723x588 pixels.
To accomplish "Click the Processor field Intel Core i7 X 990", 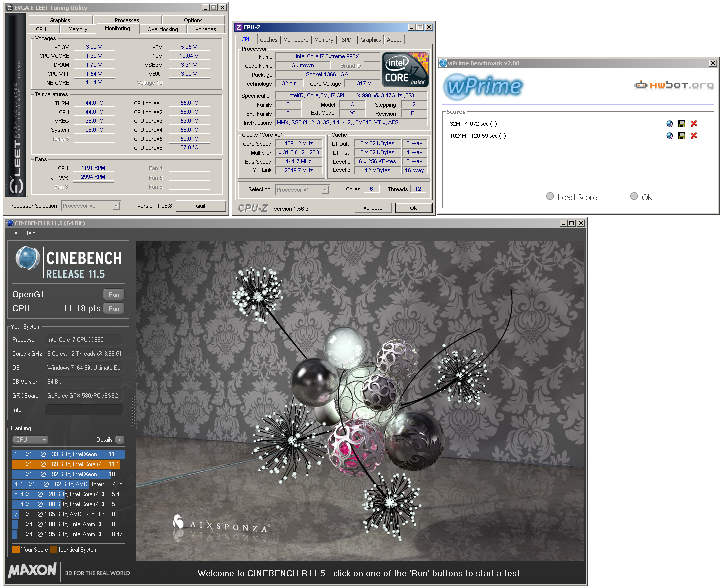I will 84,340.
